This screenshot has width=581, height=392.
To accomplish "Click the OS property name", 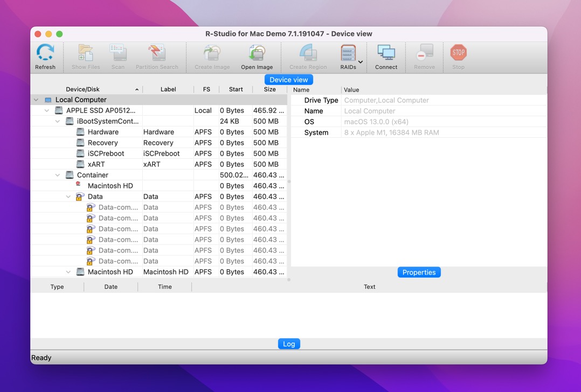I will [309, 122].
